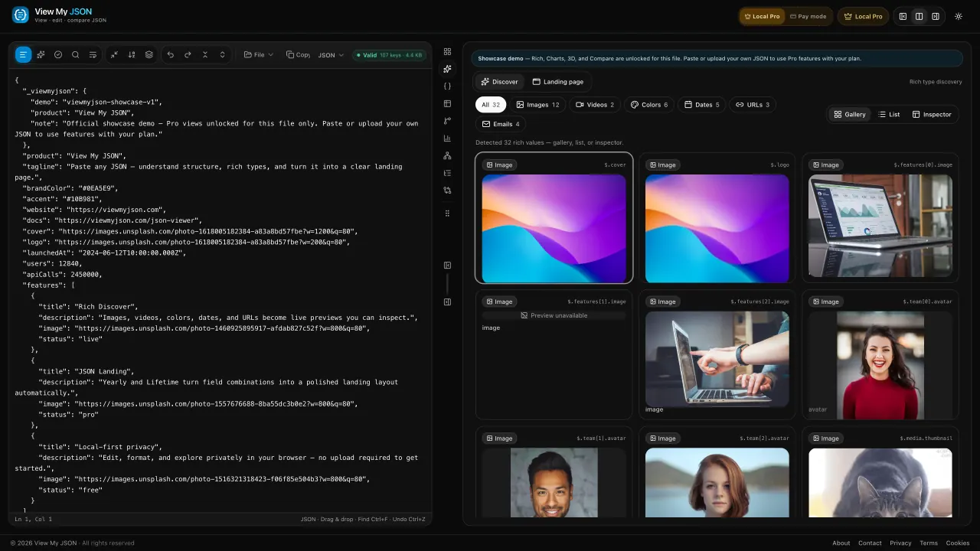The height and width of the screenshot is (551, 980).
Task: Toggle word wrap in the editor toolbar
Action: [x=93, y=55]
